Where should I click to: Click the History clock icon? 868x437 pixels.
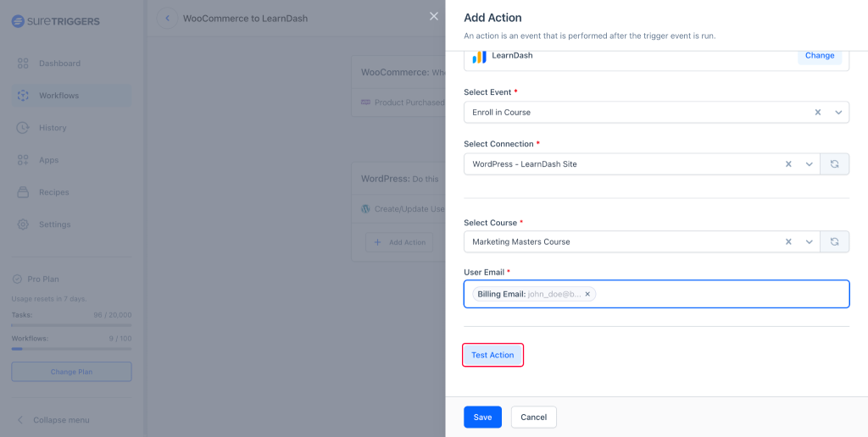23,128
